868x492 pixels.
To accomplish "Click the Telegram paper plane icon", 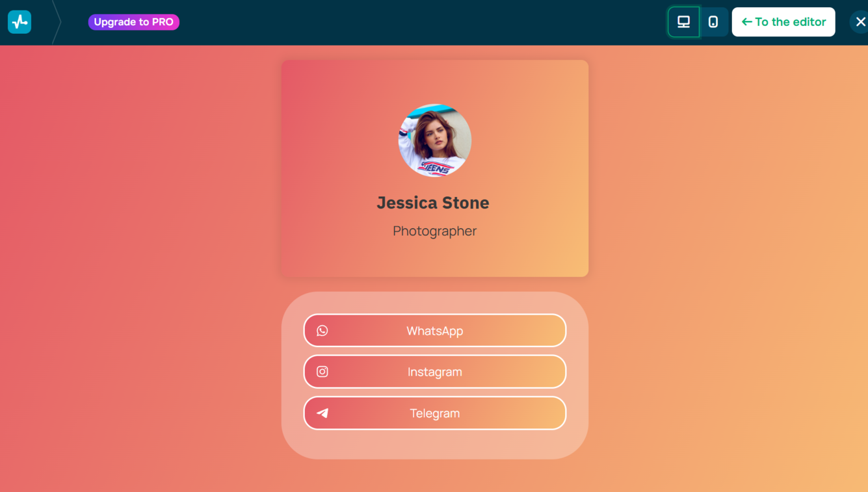I will (322, 413).
